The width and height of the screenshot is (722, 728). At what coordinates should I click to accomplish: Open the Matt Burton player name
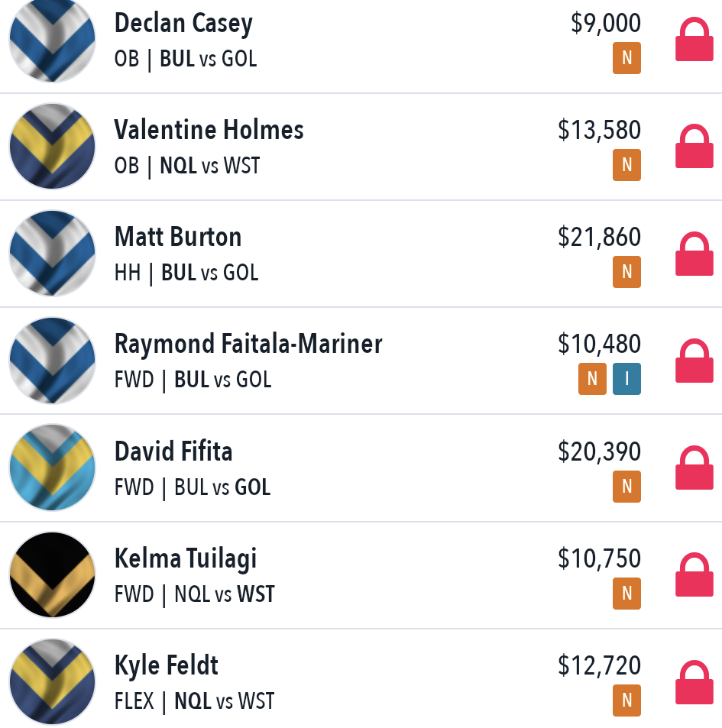[178, 237]
